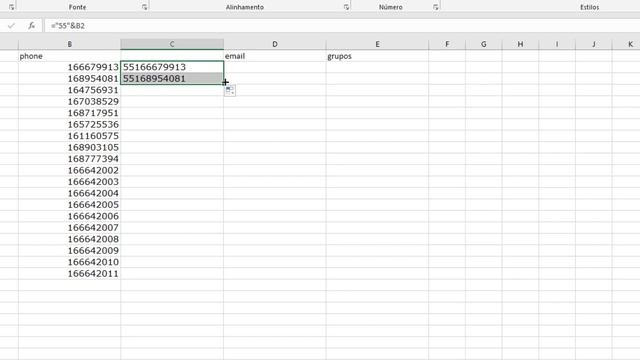Select cell with 166642002

[x=69, y=170]
